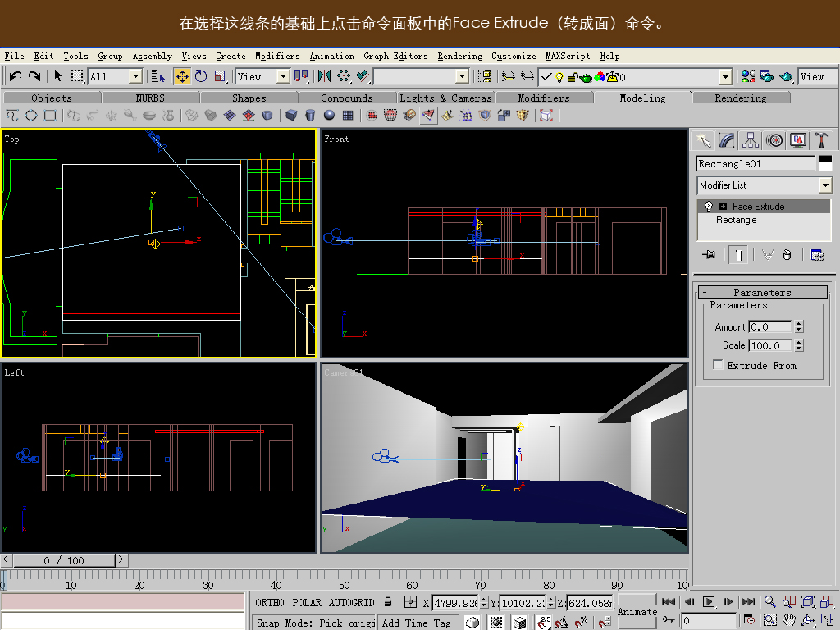Viewport: 840px width, 630px height.
Task: Click the Go to Start button
Action: pos(669,601)
